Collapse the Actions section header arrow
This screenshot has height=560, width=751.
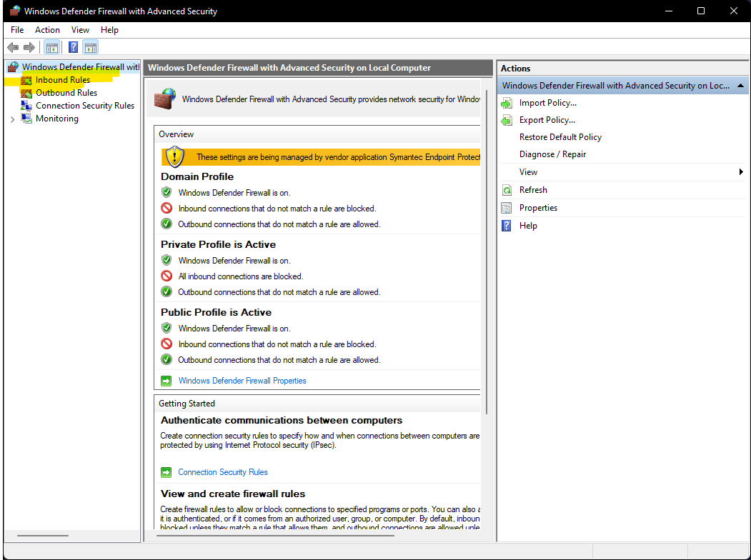tap(740, 86)
